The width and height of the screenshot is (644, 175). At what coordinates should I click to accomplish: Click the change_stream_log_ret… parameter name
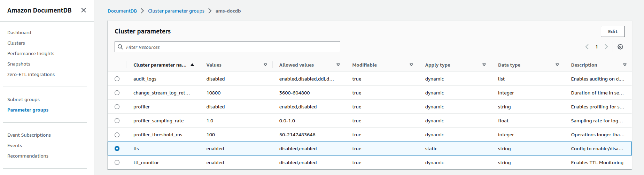[x=162, y=93]
